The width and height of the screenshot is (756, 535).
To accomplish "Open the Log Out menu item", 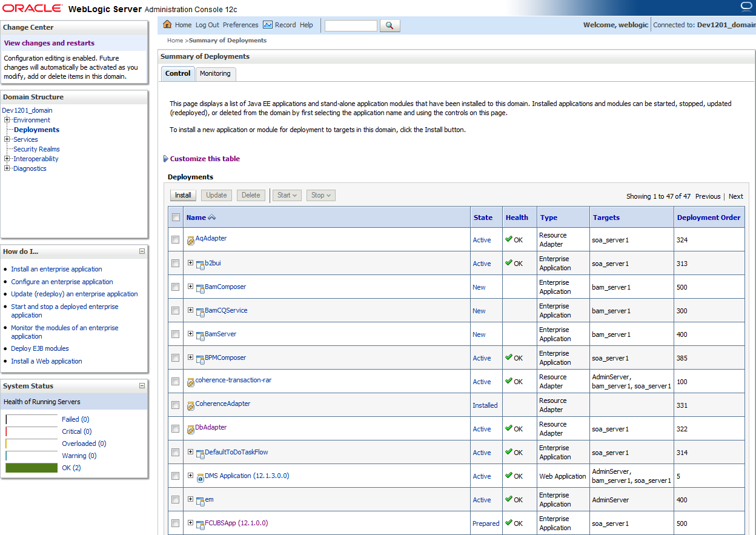I will 207,25.
